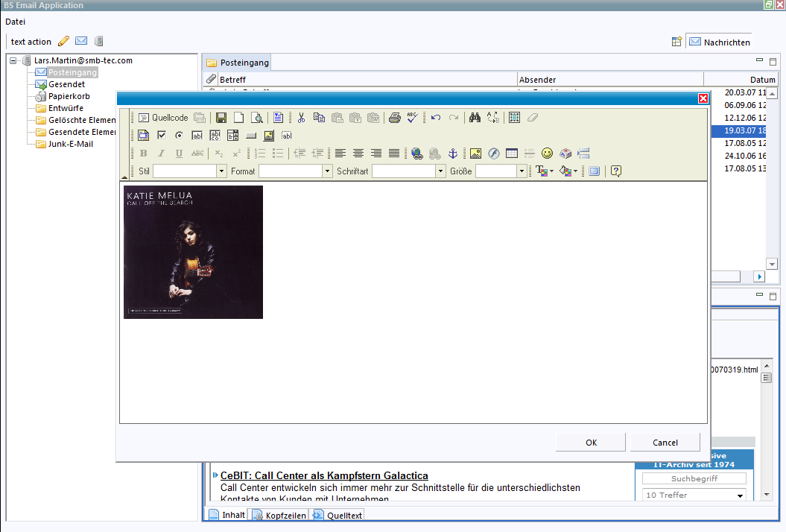This screenshot has width=786, height=532.
Task: Insert a text field form element
Action: point(197,136)
